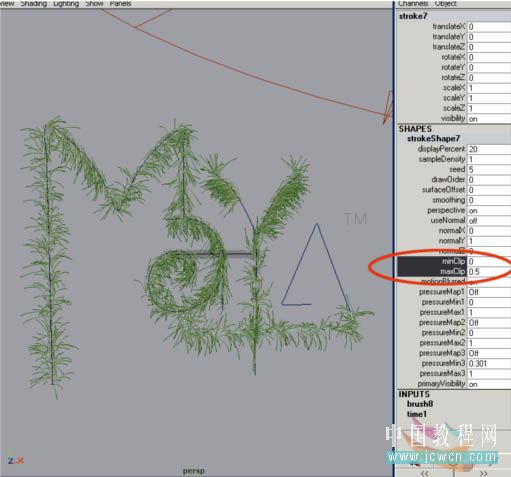Click the useNormal value showing off
The height and width of the screenshot is (477, 511).
point(489,221)
